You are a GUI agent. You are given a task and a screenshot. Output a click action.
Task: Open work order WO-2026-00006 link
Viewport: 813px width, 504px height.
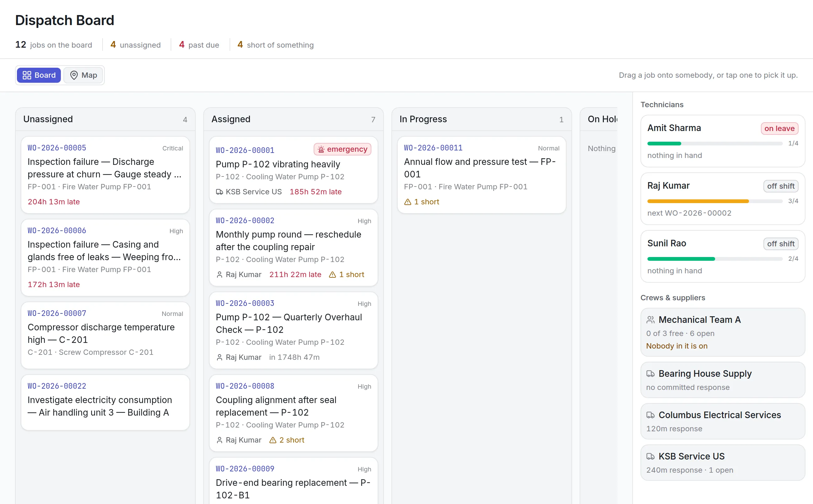(57, 231)
